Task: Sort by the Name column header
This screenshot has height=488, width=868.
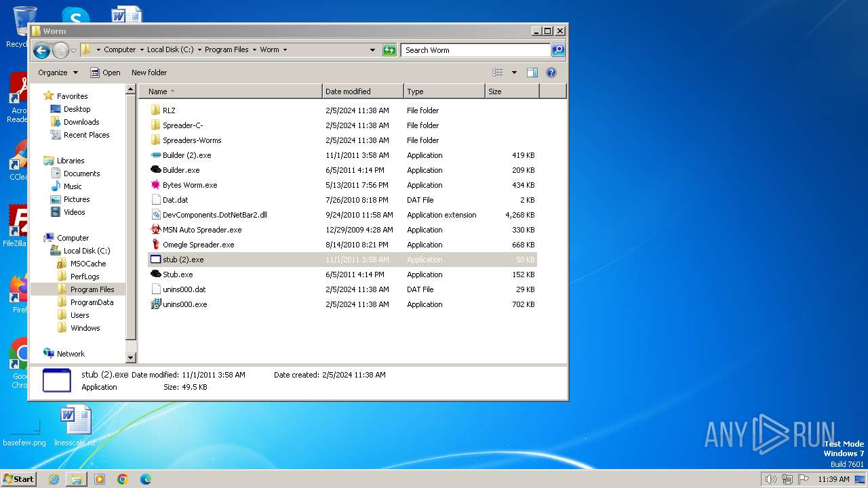Action: (x=231, y=91)
